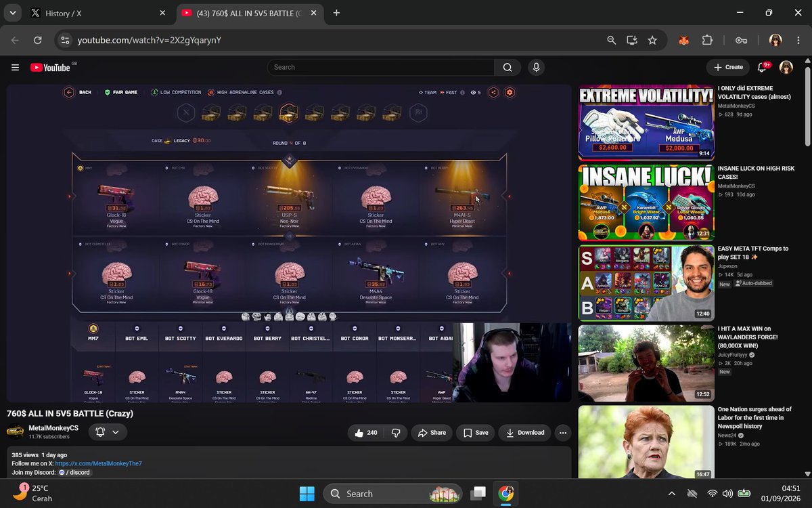Reload the page in Chrome

click(38, 40)
